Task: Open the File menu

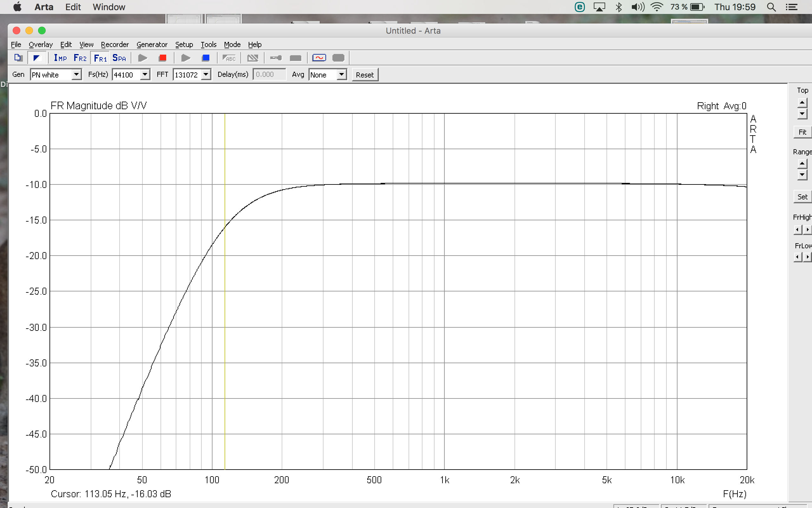Action: 16,44
